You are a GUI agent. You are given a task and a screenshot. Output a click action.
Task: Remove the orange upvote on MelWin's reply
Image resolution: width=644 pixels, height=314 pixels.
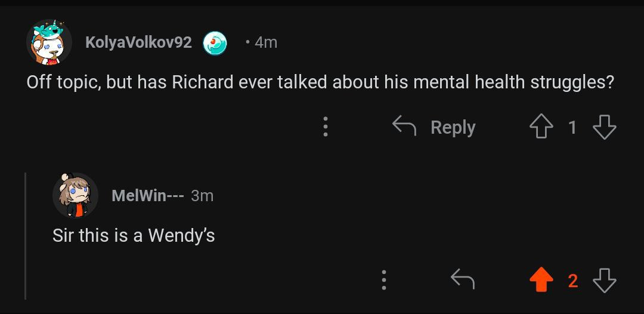[541, 280]
